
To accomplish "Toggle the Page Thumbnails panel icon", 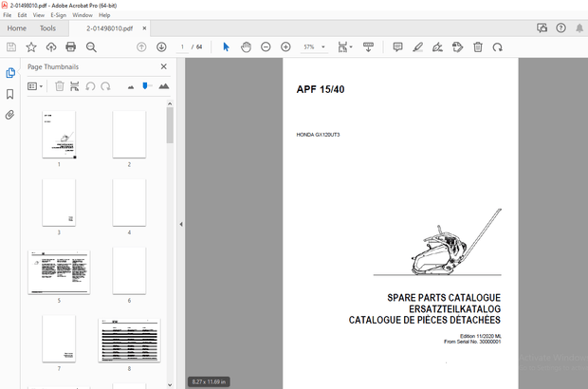I will [x=10, y=73].
